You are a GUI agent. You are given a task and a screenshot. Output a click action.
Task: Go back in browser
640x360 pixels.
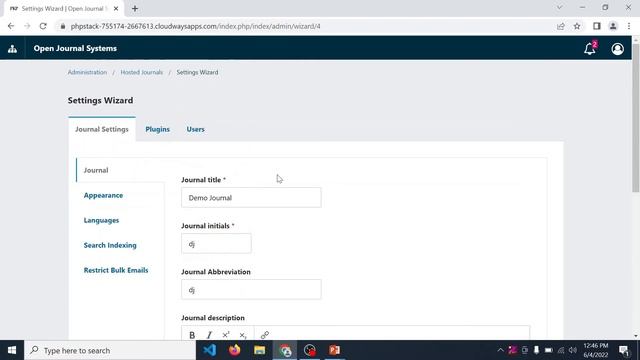click(11, 26)
